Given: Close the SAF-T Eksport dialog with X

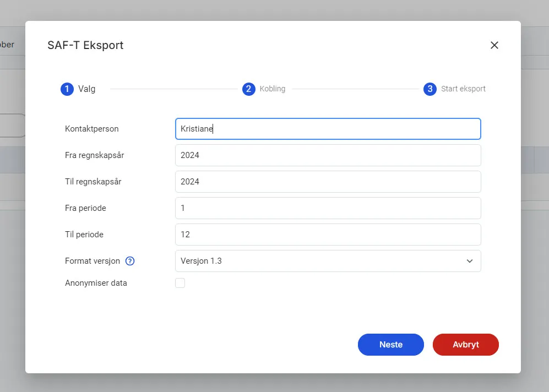Looking at the screenshot, I should pos(494,45).
